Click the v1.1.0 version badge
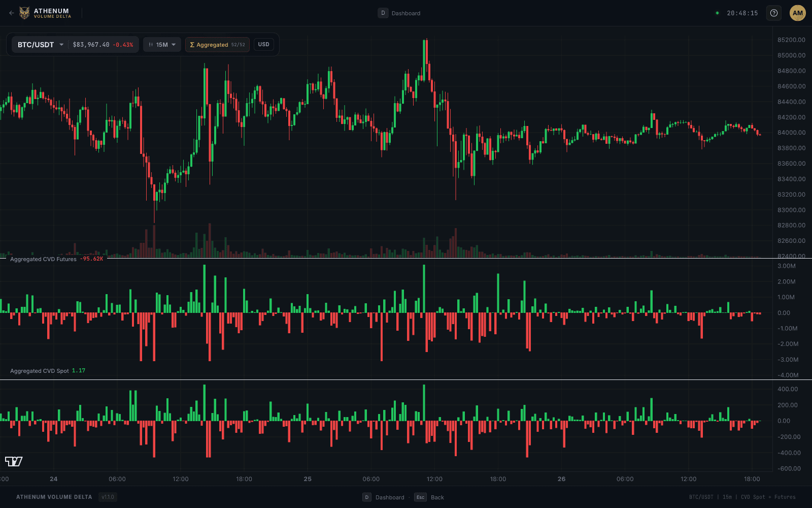812x508 pixels. coord(108,497)
